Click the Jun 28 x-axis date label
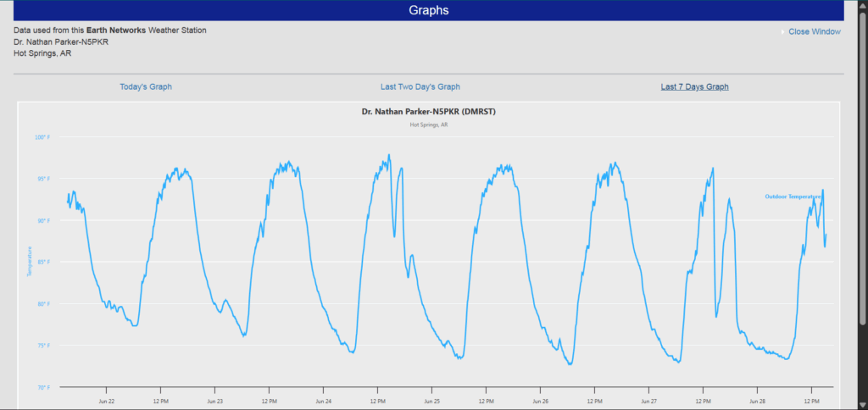Viewport: 868px width, 410px height. [x=757, y=402]
